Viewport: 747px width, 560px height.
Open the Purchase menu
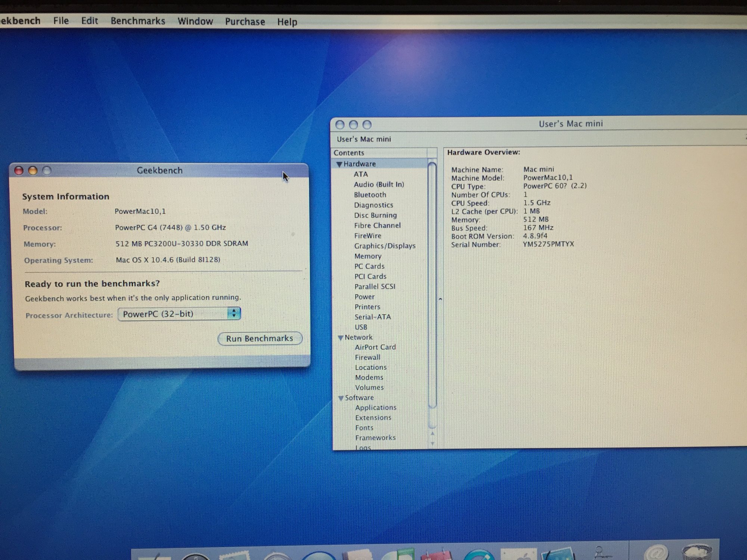pos(245,22)
